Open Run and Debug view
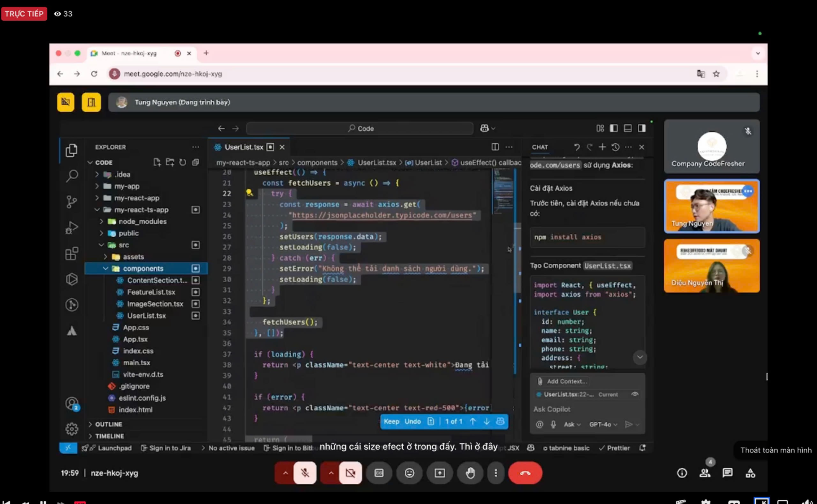 coord(72,228)
